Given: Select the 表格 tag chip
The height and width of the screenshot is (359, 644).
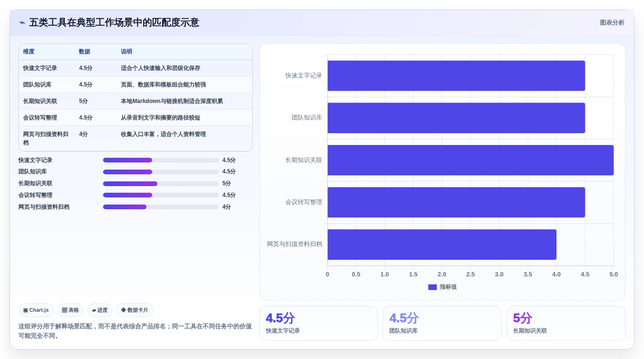Looking at the screenshot, I should pyautogui.click(x=70, y=310).
